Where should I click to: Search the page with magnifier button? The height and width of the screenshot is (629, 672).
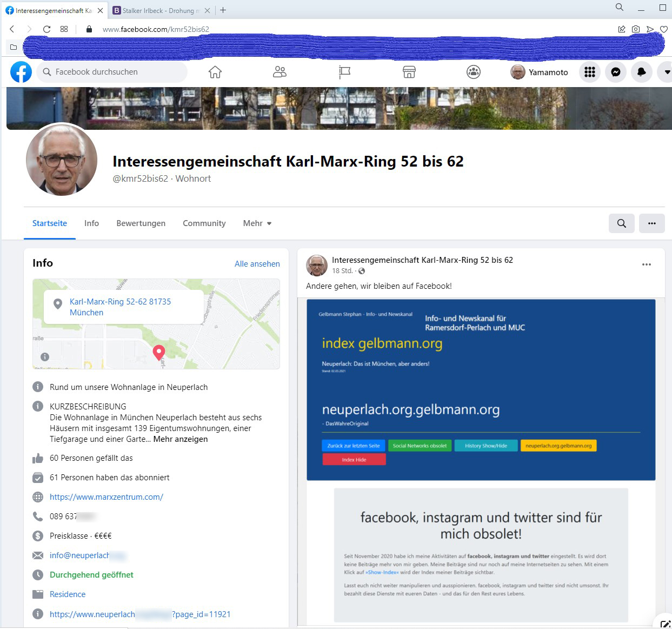point(622,223)
